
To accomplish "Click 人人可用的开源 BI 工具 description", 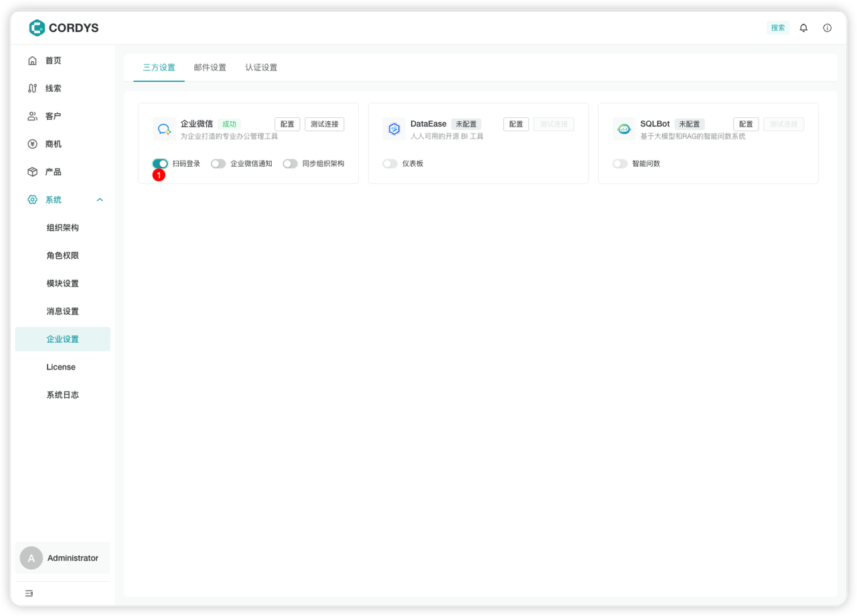I will [447, 136].
